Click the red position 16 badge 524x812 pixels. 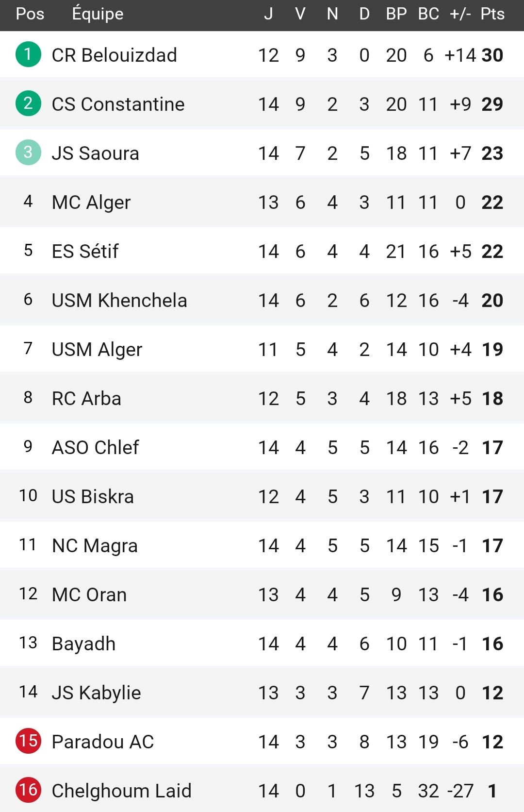coord(28,790)
